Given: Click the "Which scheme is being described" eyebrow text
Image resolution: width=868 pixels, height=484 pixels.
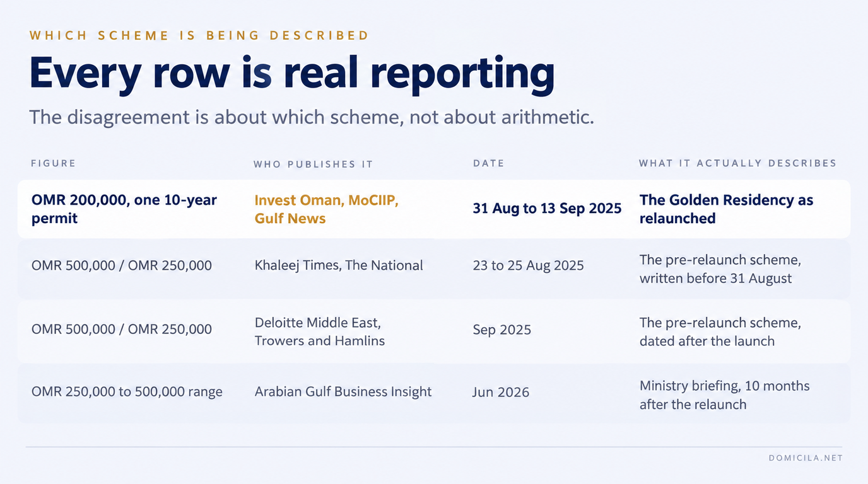Looking at the screenshot, I should coord(199,35).
